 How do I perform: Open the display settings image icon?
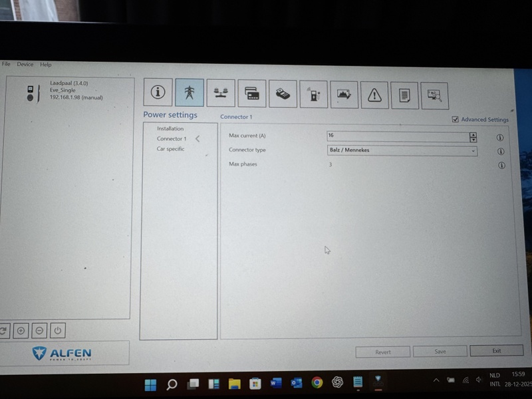point(343,93)
